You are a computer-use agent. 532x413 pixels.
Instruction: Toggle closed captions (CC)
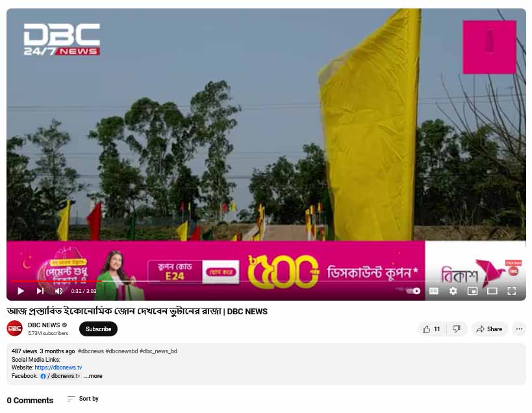(434, 291)
